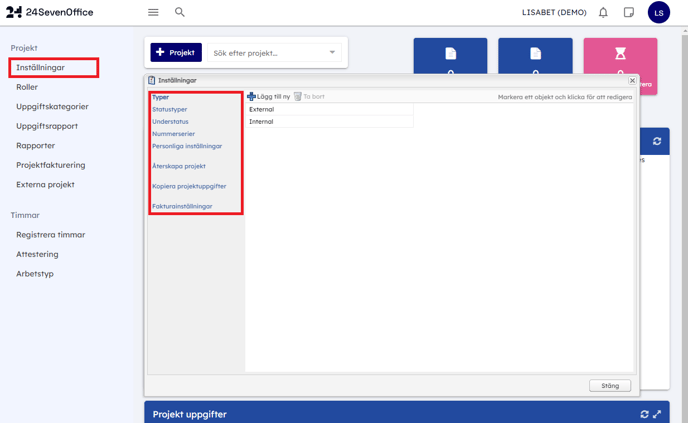The image size is (688, 423).
Task: Click the search magnifier icon
Action: pos(180,13)
